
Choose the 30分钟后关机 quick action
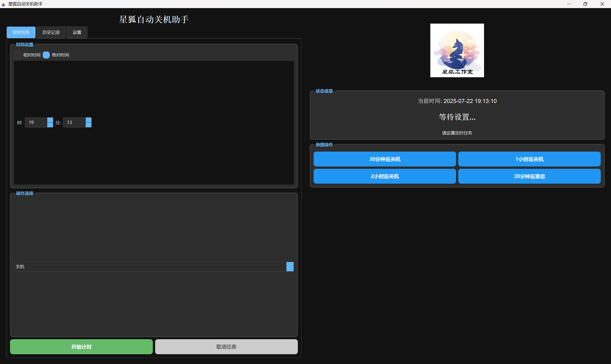point(385,159)
